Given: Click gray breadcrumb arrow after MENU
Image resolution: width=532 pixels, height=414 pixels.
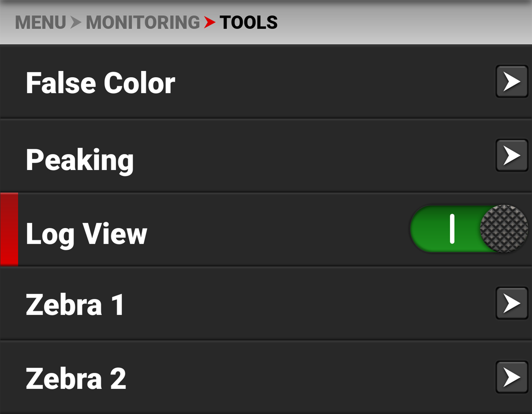Looking at the screenshot, I should click(x=76, y=22).
